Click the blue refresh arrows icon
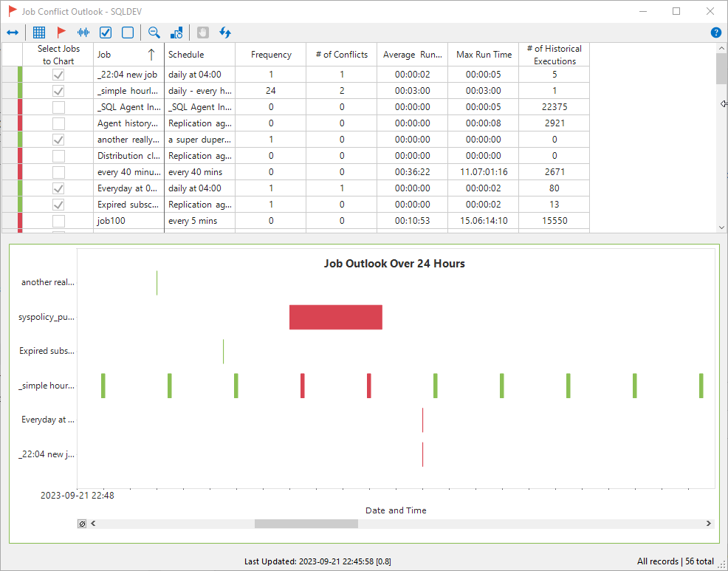 [225, 33]
